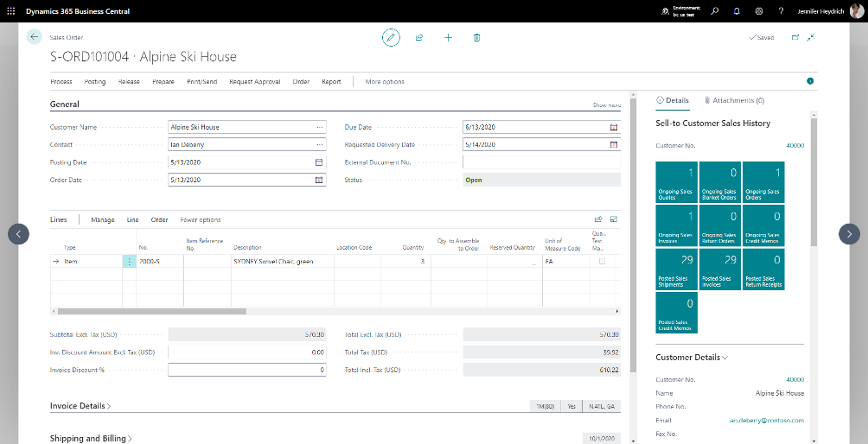Collapse the page with the diagonal arrows icon
The height and width of the screenshot is (444, 868).
pos(811,38)
